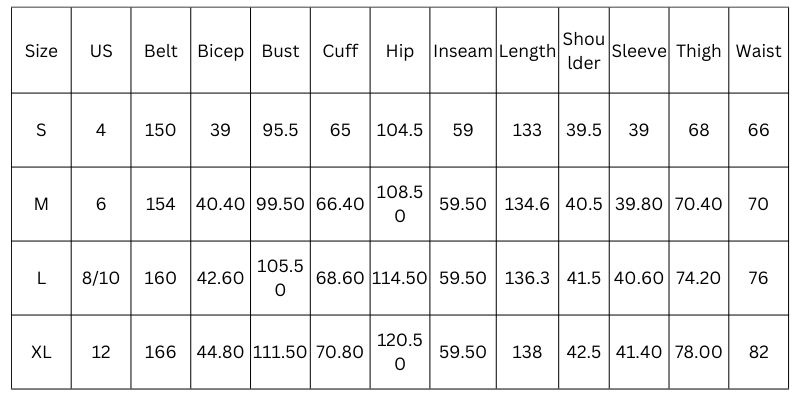Select the Belt column header
800x400 pixels.
pos(160,51)
